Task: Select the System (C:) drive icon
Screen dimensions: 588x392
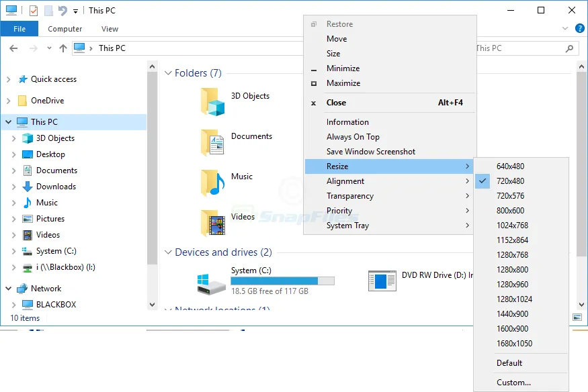Action: [x=211, y=284]
